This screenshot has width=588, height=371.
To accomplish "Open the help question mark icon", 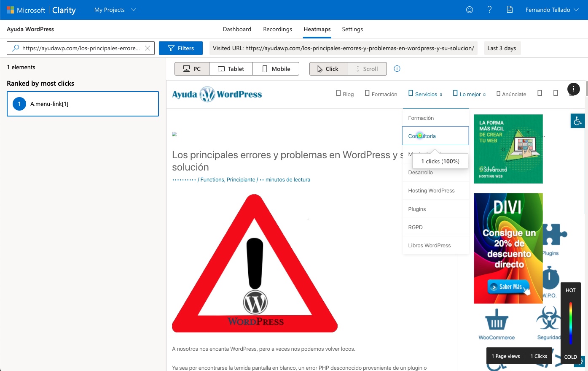I will pos(489,10).
